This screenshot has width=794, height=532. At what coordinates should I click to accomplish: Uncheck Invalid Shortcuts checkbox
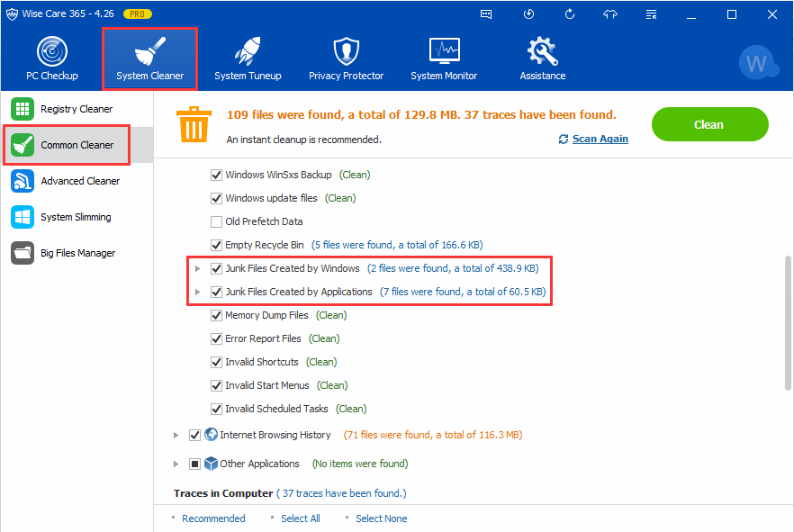(x=216, y=362)
